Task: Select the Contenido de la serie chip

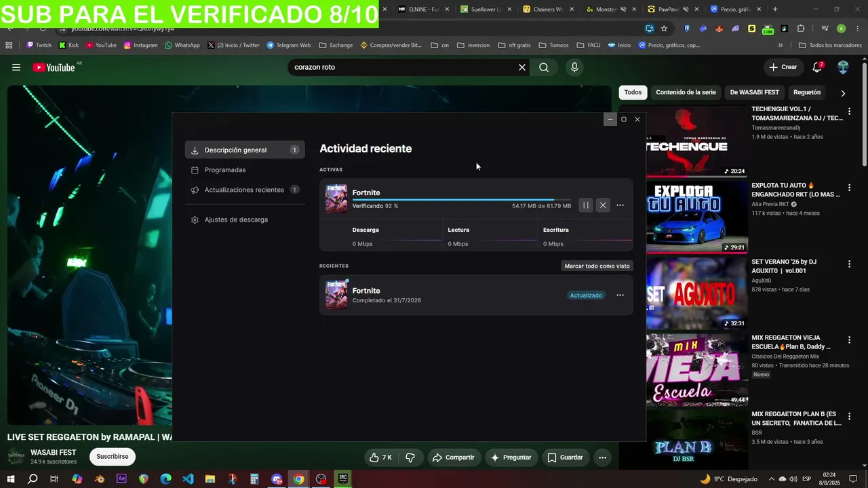Action: pyautogui.click(x=686, y=92)
